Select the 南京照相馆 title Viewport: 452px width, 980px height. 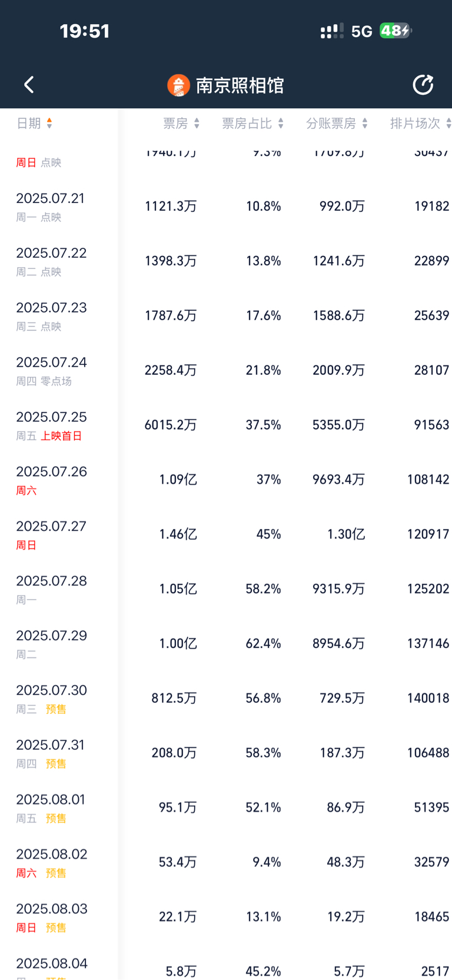click(x=240, y=85)
